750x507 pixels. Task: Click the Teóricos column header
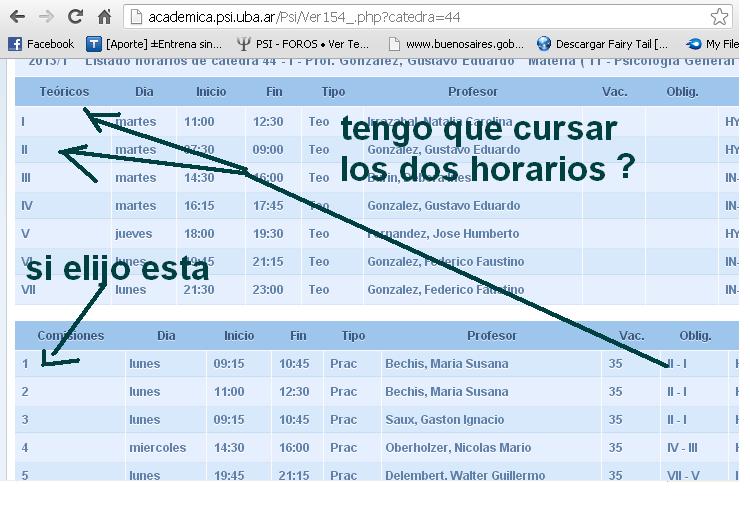click(64, 92)
